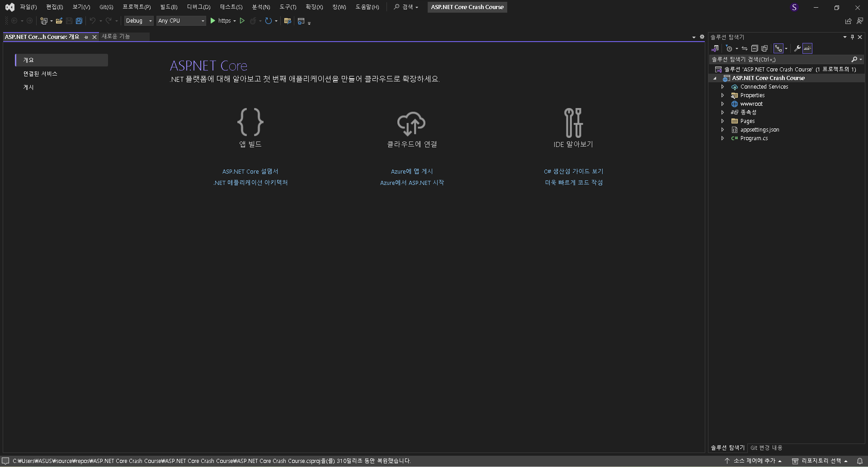Open the 도구(T) menu

click(x=288, y=7)
